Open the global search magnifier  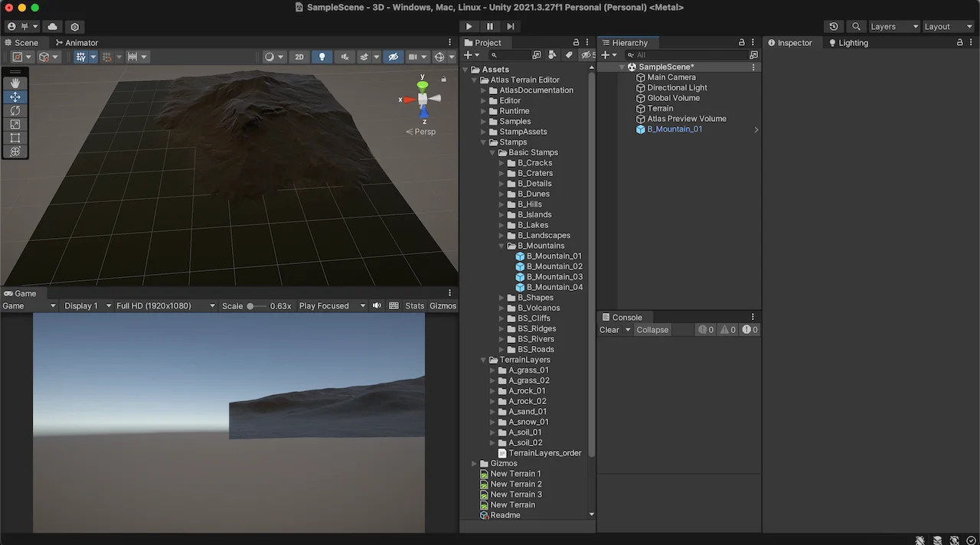tap(856, 27)
